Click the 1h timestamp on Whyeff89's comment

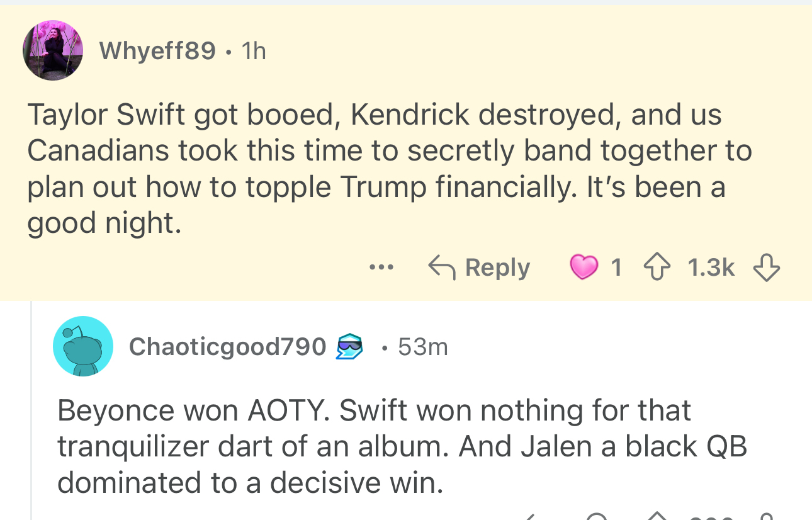(x=254, y=50)
